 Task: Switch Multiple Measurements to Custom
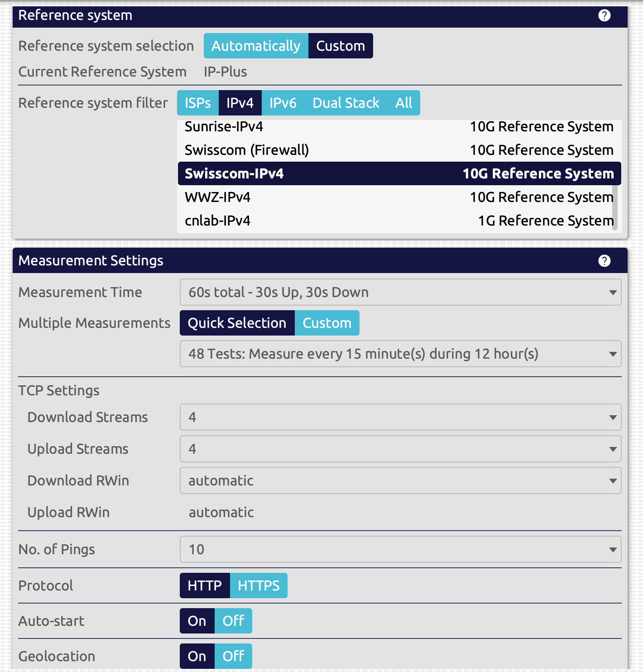(327, 323)
